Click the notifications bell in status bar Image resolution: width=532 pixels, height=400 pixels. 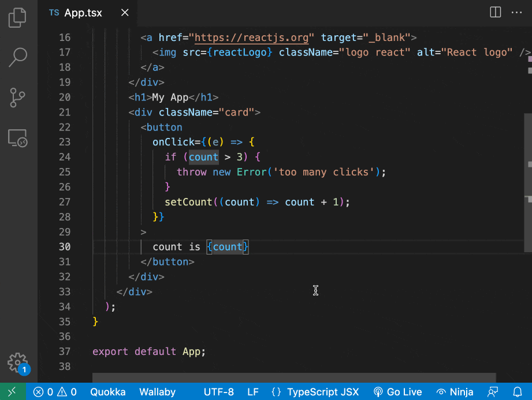point(518,392)
